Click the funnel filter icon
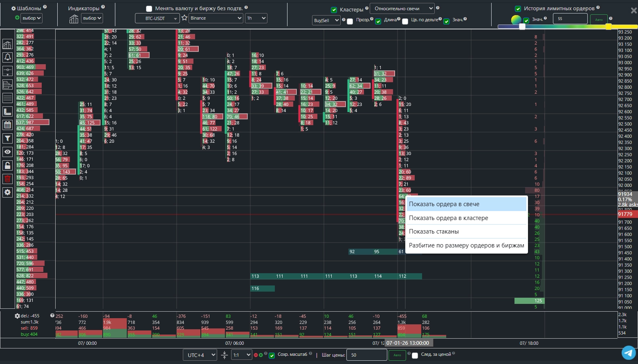638x364 pixels. click(x=7, y=139)
